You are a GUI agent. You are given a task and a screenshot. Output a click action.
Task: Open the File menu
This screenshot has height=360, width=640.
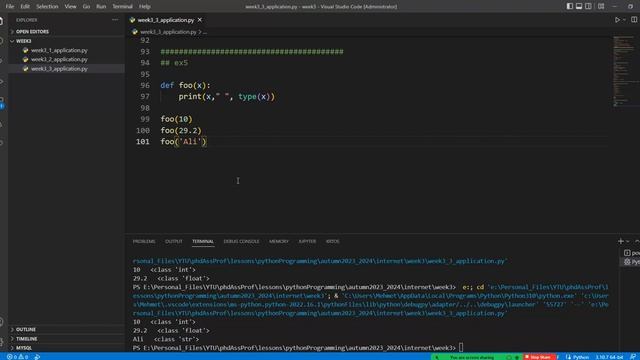10,7
